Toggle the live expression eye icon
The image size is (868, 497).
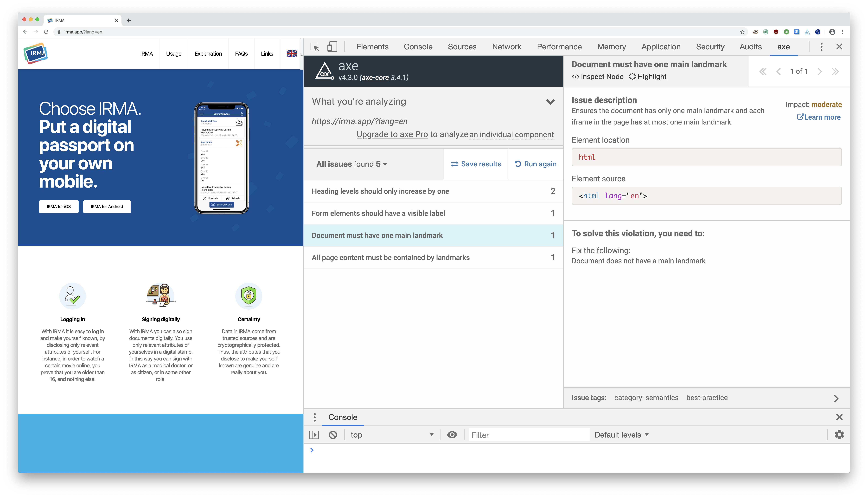point(452,435)
